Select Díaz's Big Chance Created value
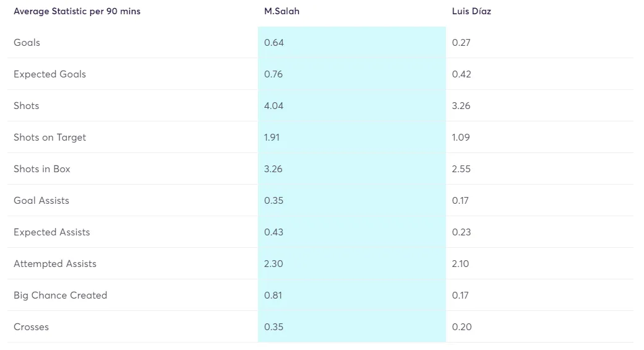Screen dimensions: 644x350 (x=460, y=295)
